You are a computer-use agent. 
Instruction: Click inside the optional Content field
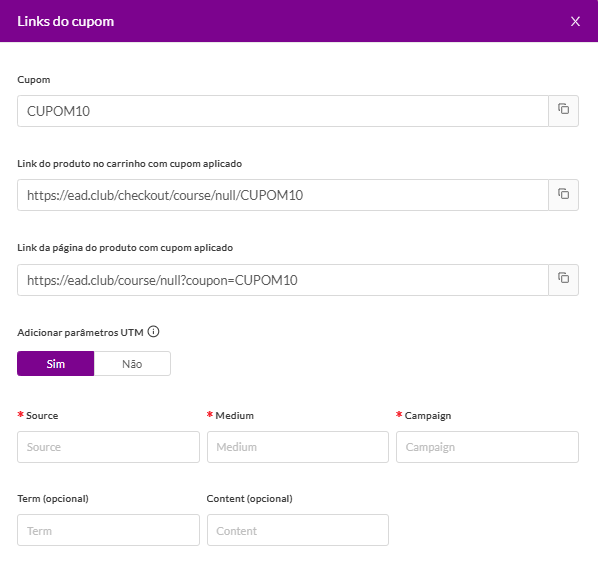[x=297, y=530]
